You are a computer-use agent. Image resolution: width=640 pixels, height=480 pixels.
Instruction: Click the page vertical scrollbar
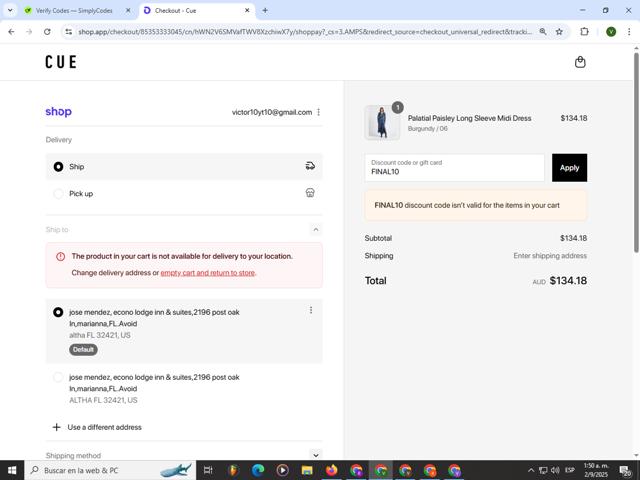tap(636, 153)
